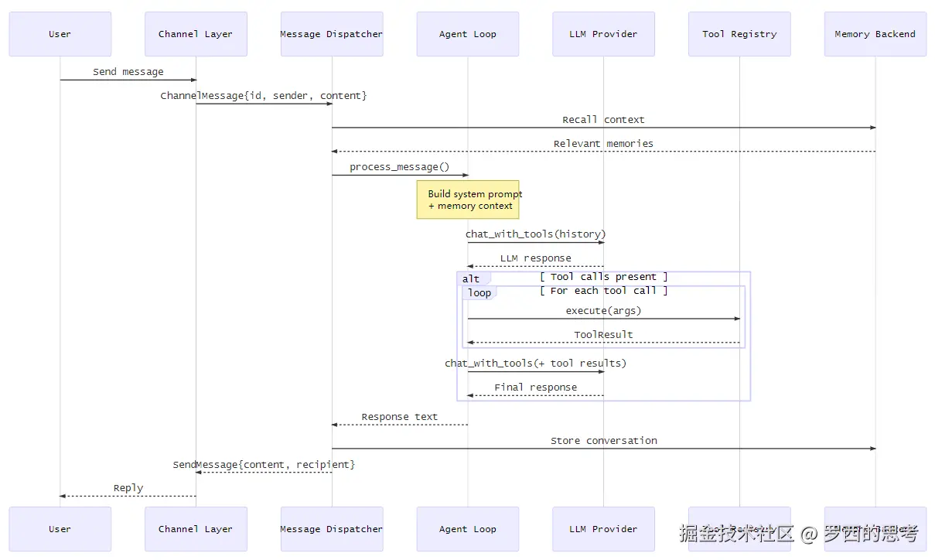
Task: Select the 'Send message' label
Action: coord(128,72)
